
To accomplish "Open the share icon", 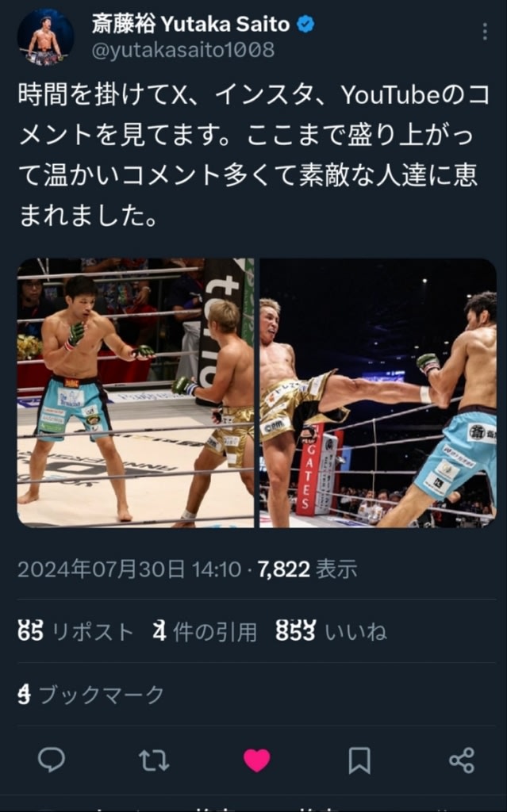I will [x=462, y=760].
